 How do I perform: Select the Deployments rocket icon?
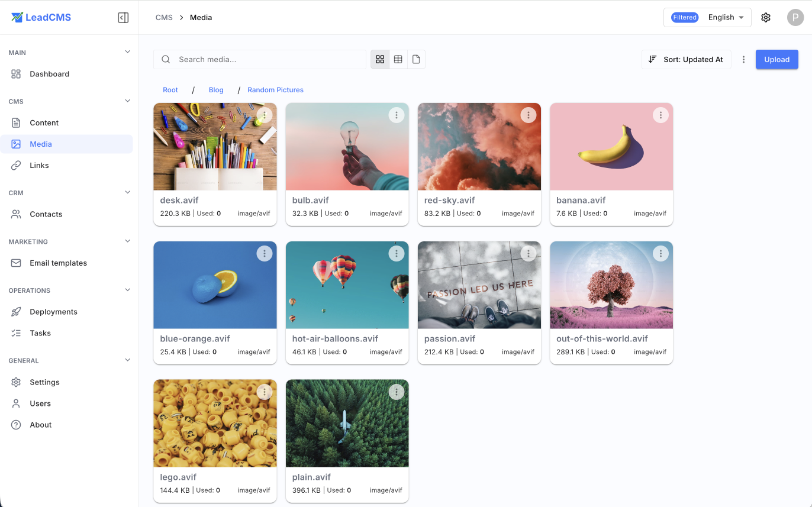pos(16,312)
